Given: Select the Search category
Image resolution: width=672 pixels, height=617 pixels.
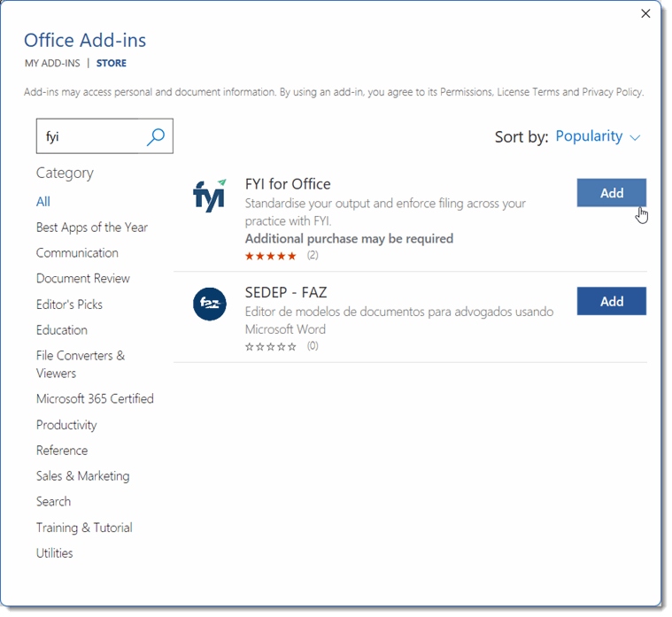Looking at the screenshot, I should (x=54, y=502).
